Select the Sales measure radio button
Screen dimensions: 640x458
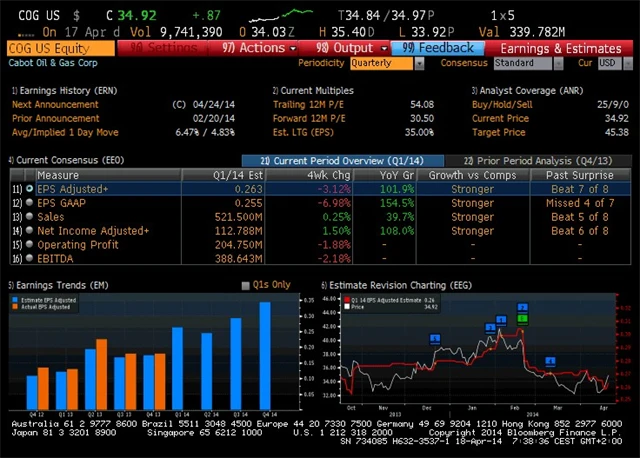point(29,216)
